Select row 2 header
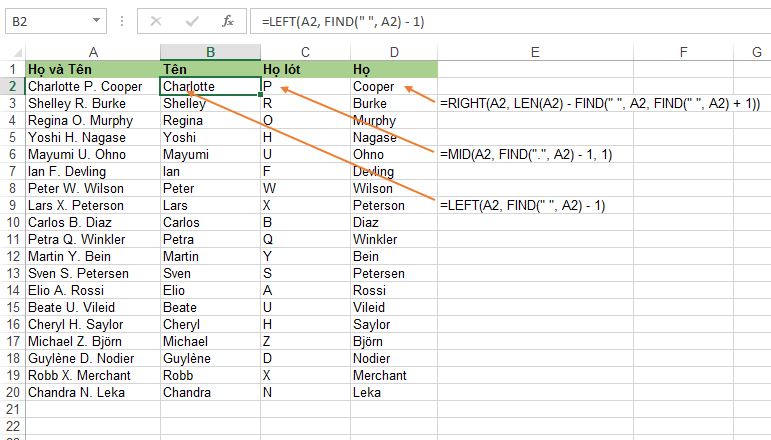Viewport: 771px width, 440px height. click(12, 87)
